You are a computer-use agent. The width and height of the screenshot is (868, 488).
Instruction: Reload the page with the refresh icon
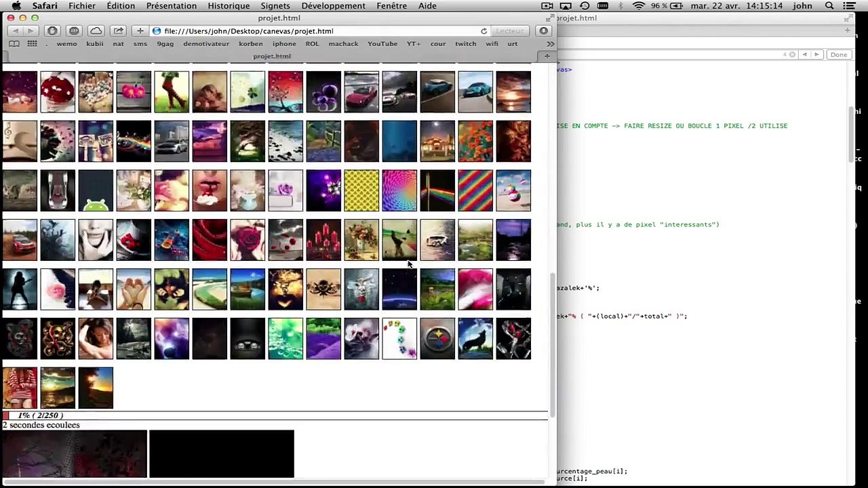click(x=484, y=31)
